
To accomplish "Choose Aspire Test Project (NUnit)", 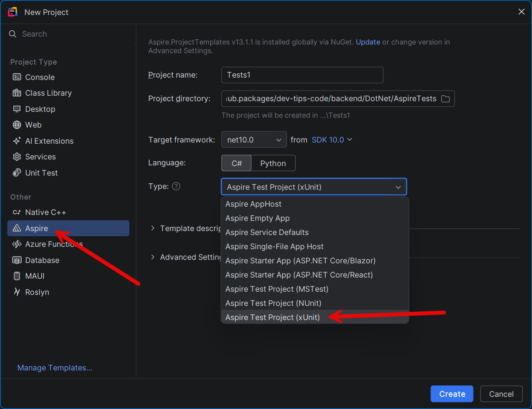I will click(x=315, y=303).
